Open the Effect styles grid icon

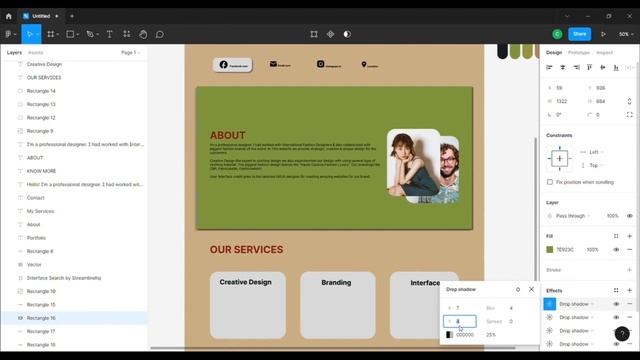coord(616,290)
